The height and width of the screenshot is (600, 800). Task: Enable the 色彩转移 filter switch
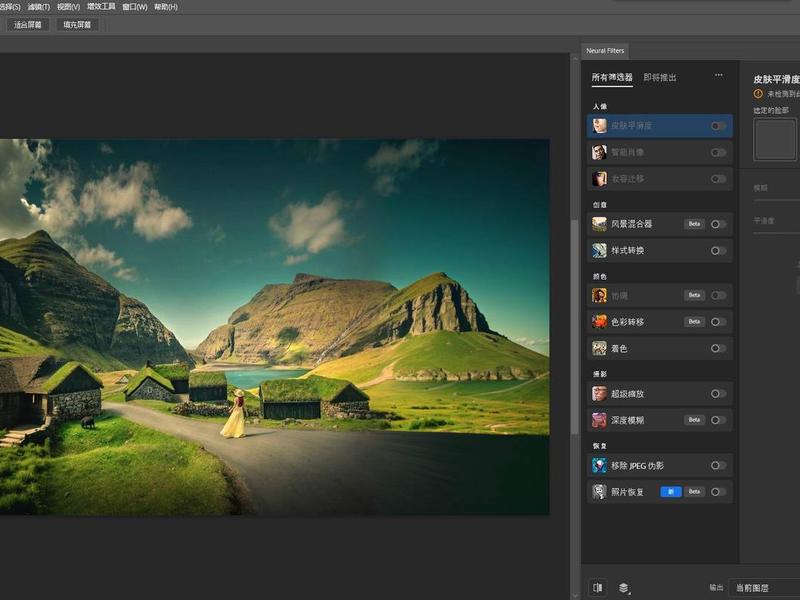coord(718,322)
